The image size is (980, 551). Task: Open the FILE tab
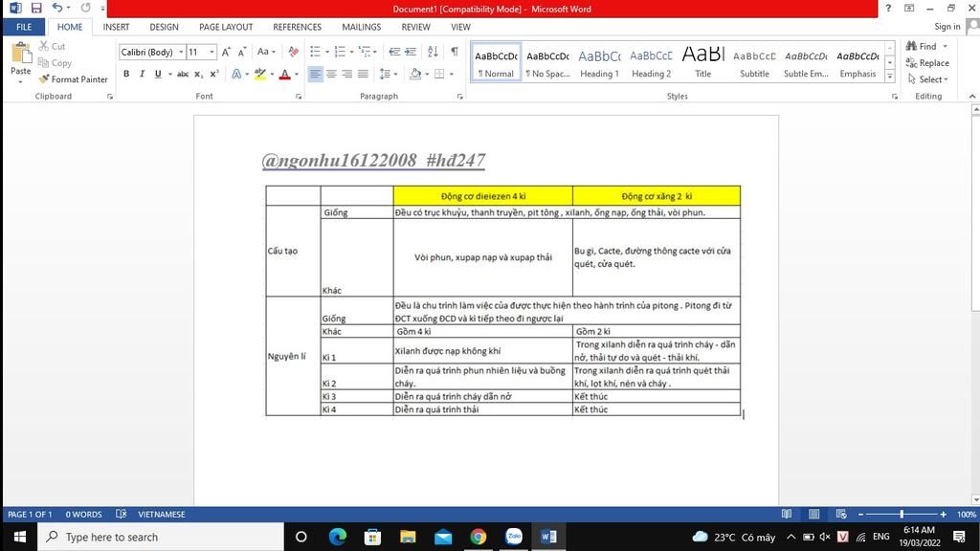pyautogui.click(x=24, y=27)
